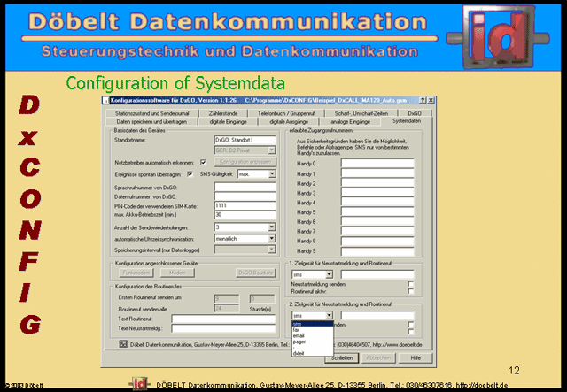This screenshot has width=567, height=392.
Task: Switch to the digitale Eingänge tab
Action: click(229, 122)
